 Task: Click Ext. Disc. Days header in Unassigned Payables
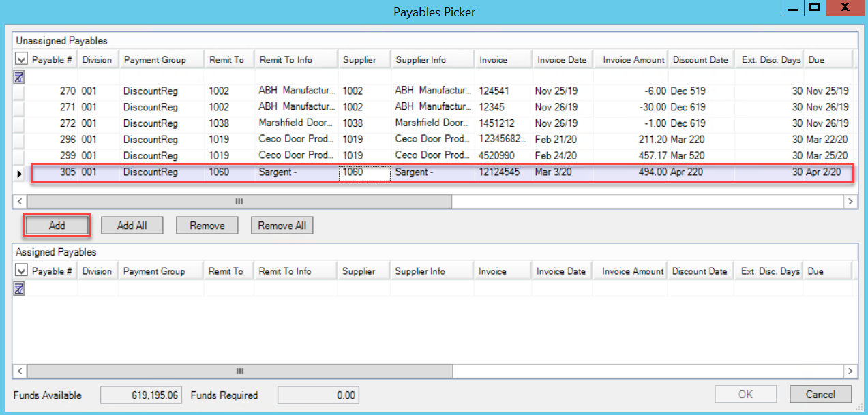770,59
